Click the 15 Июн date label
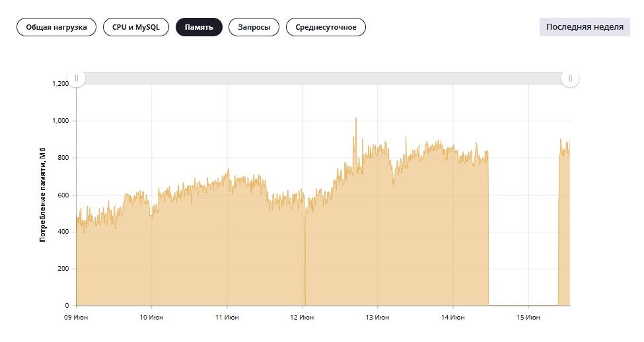Viewport: 644px width, 342px height. (x=528, y=317)
